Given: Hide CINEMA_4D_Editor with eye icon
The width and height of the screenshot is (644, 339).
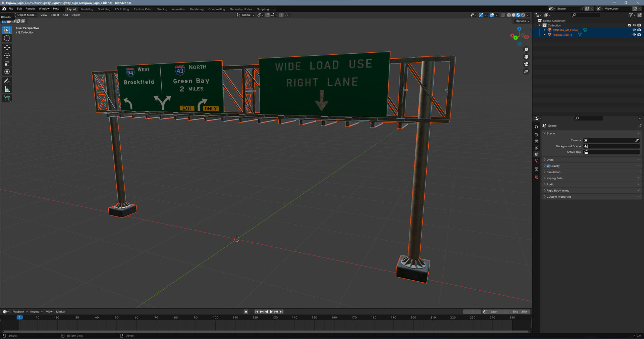Looking at the screenshot, I should coord(634,30).
